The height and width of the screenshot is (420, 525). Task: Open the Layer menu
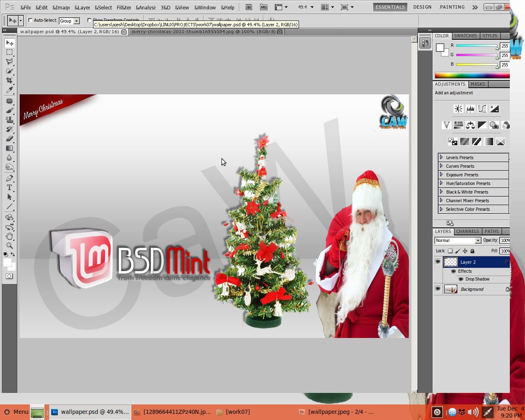click(x=82, y=7)
